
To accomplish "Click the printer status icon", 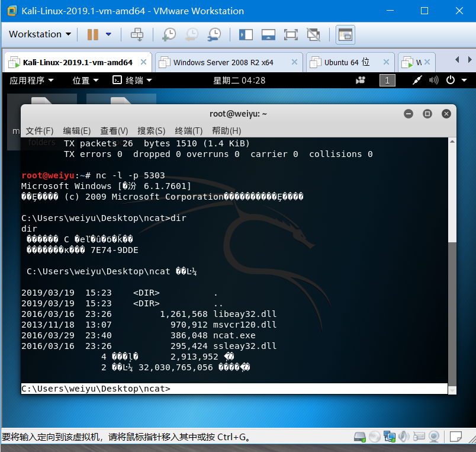I will click(x=419, y=437).
